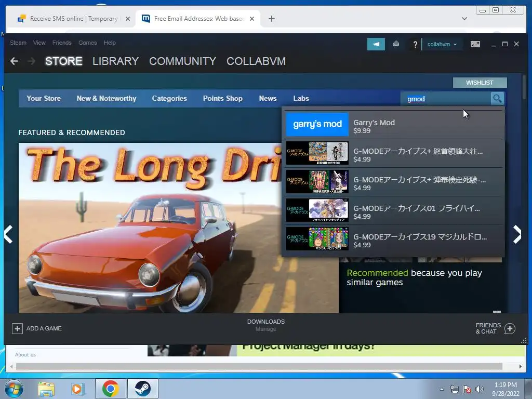
Task: Click the WISHLIST button
Action: [x=480, y=83]
